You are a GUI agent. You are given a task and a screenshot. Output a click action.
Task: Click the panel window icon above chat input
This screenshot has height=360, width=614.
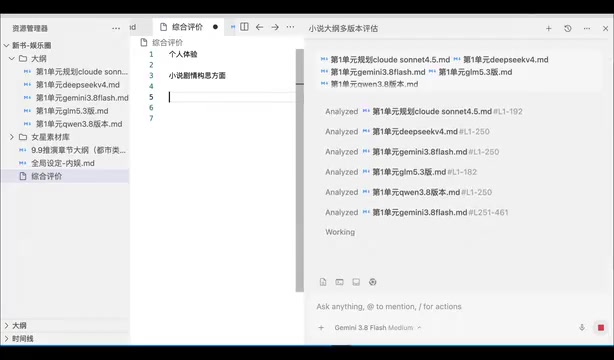pyautogui.click(x=356, y=282)
